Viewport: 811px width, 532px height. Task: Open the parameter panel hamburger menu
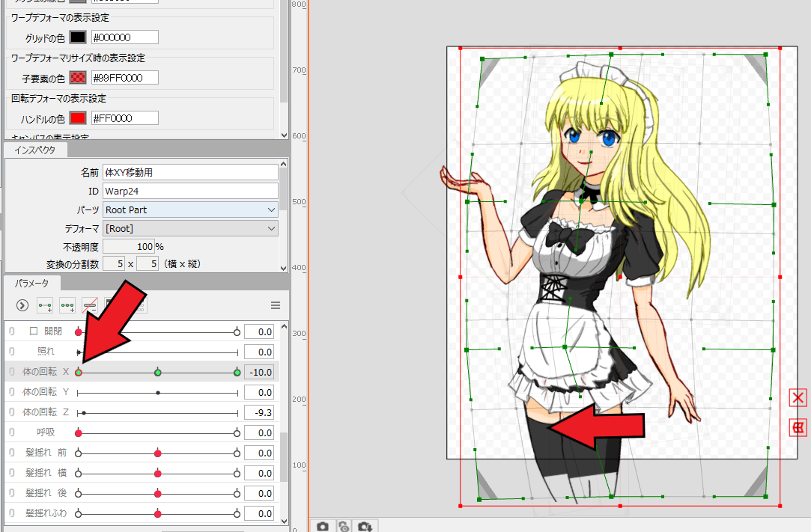pyautogui.click(x=275, y=305)
